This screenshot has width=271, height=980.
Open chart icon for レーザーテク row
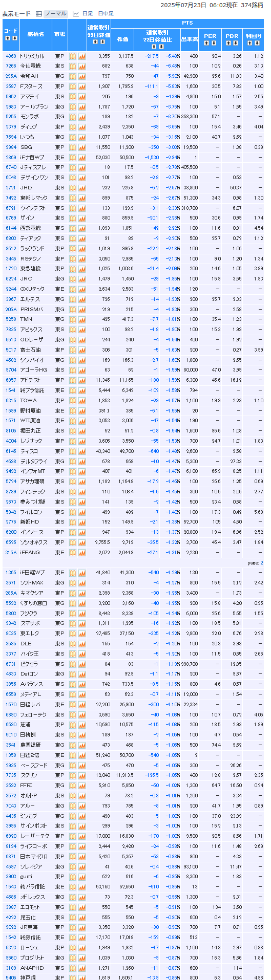pos(82,836)
